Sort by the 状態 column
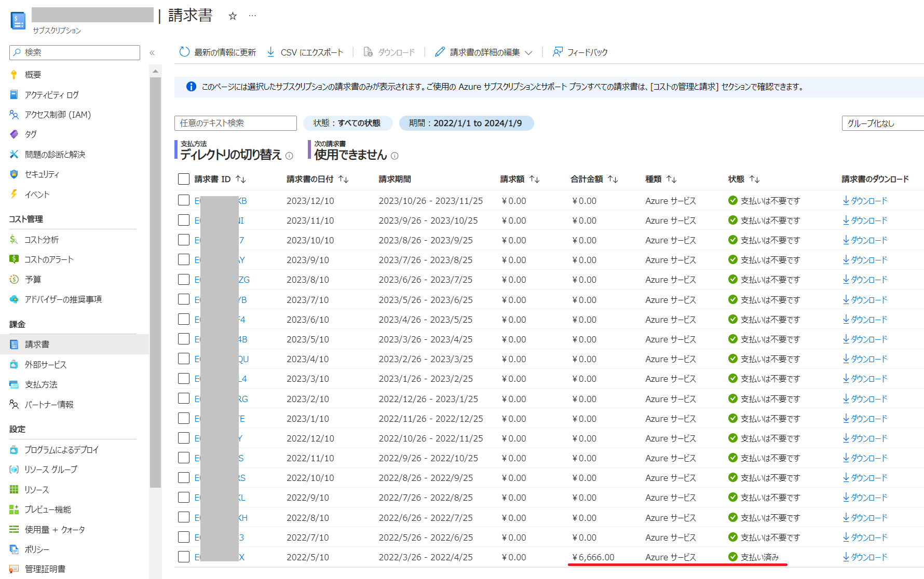Viewport: 924px width, 579px height. click(x=744, y=179)
